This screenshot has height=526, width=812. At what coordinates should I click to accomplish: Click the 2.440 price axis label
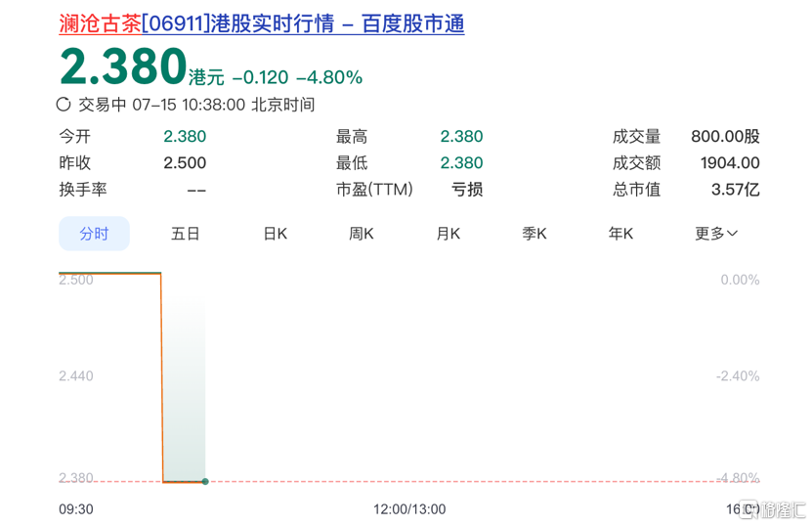76,375
